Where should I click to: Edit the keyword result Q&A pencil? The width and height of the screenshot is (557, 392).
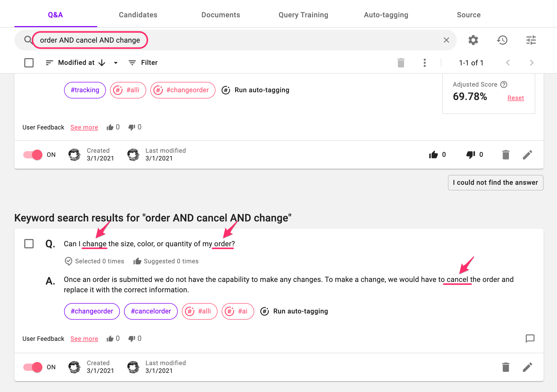click(x=527, y=367)
